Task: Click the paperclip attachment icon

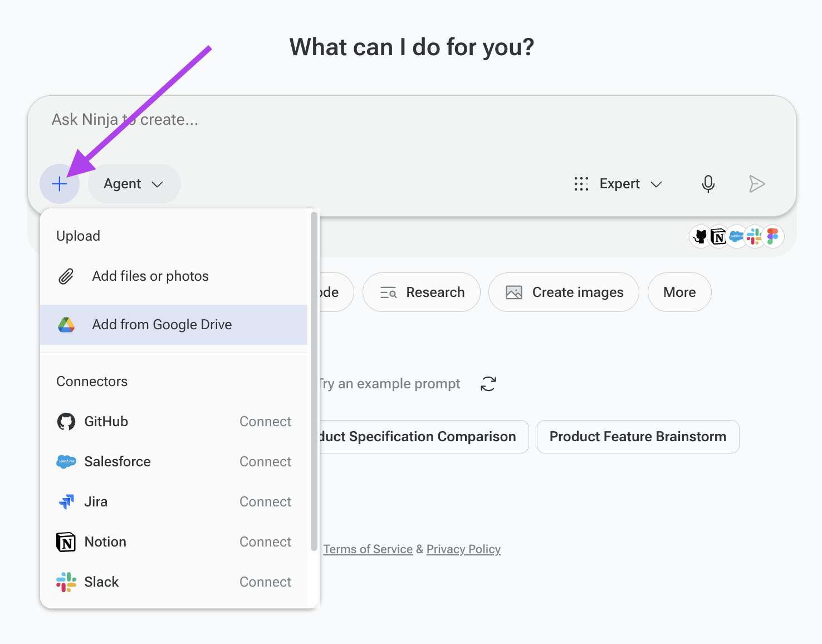Action: (x=66, y=276)
